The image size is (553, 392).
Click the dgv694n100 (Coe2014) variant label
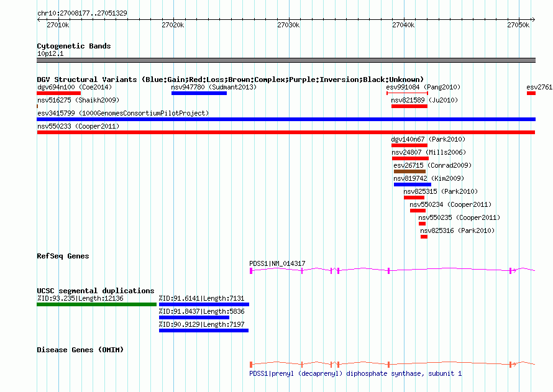[75, 87]
